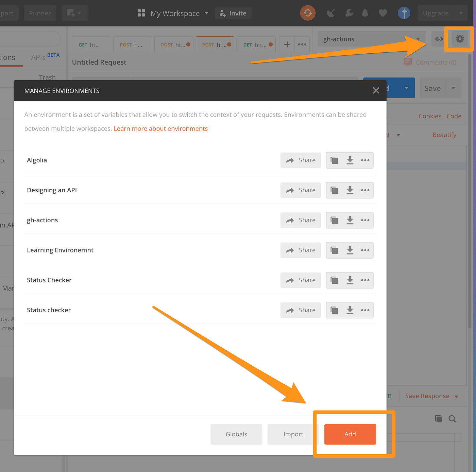Click the Upgrade button

436,13
